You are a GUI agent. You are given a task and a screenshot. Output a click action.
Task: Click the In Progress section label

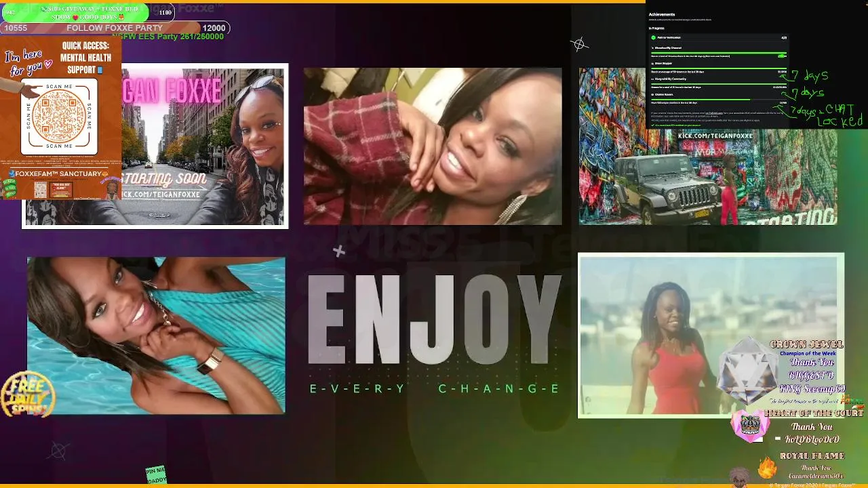pyautogui.click(x=656, y=28)
